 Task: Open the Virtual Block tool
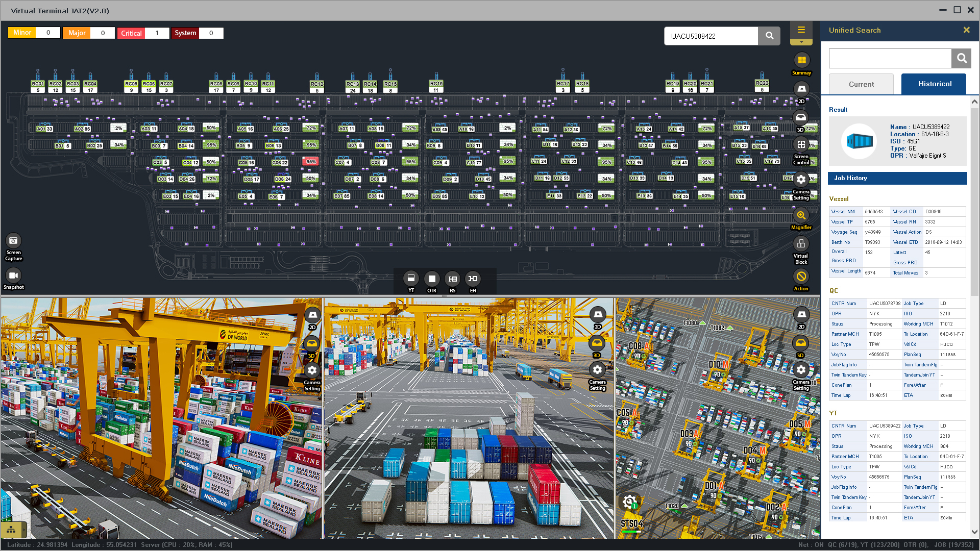tap(801, 244)
